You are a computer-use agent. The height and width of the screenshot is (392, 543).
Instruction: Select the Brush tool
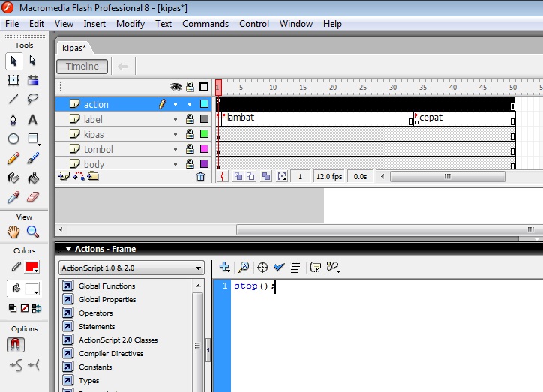pos(33,158)
